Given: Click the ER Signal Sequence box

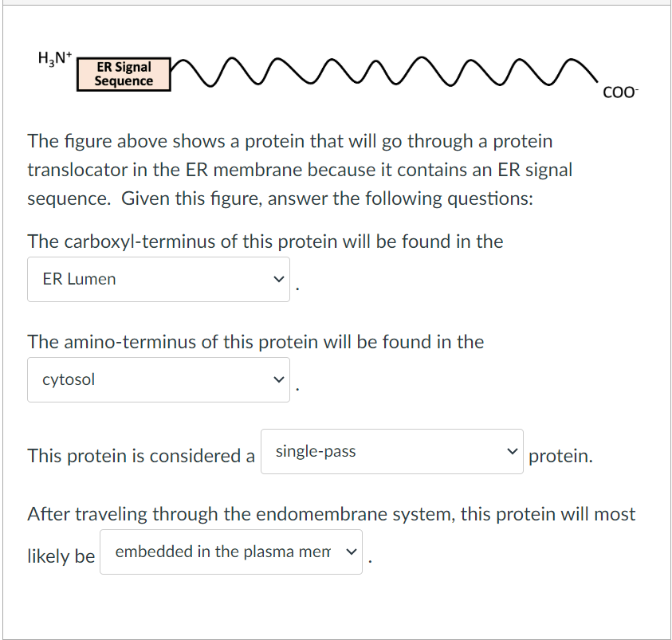Looking at the screenshot, I should click(124, 73).
